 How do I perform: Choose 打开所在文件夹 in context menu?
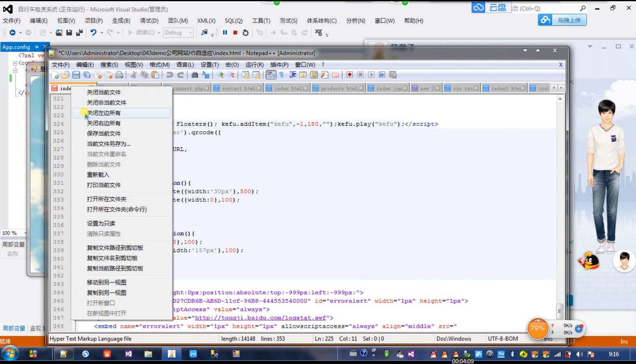(121, 199)
